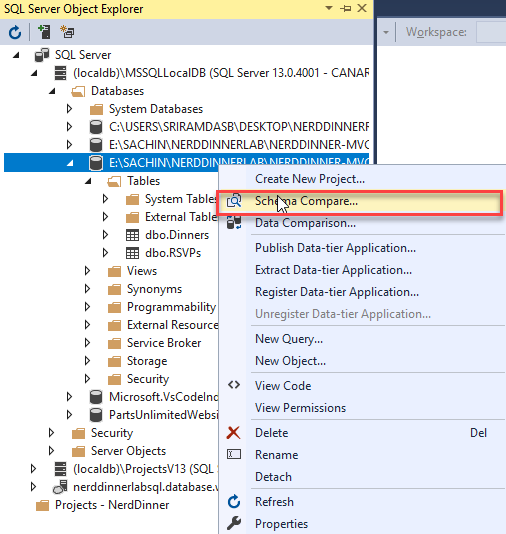The image size is (506, 534).
Task: Collapse the Tables folder
Action: point(88,181)
